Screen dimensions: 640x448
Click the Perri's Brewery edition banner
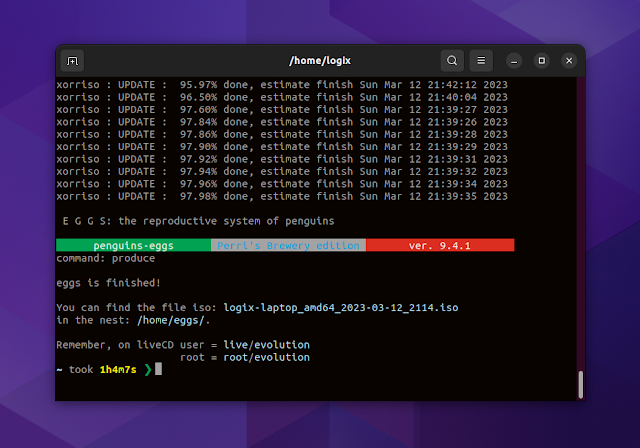[288, 245]
